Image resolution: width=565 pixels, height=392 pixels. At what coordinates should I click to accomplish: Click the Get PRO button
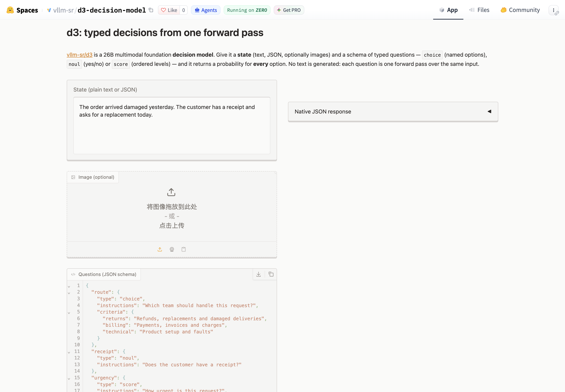(289, 10)
